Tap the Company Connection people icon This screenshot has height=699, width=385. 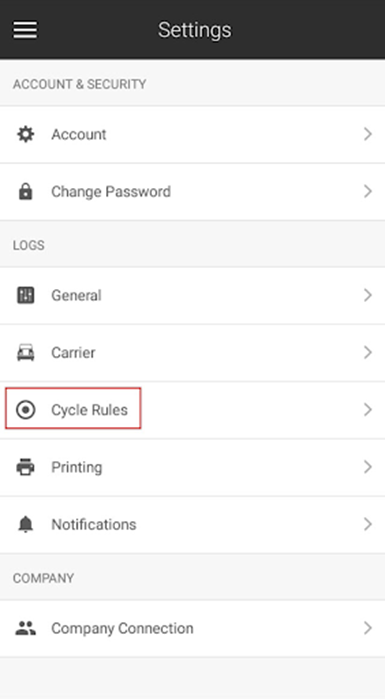click(25, 628)
